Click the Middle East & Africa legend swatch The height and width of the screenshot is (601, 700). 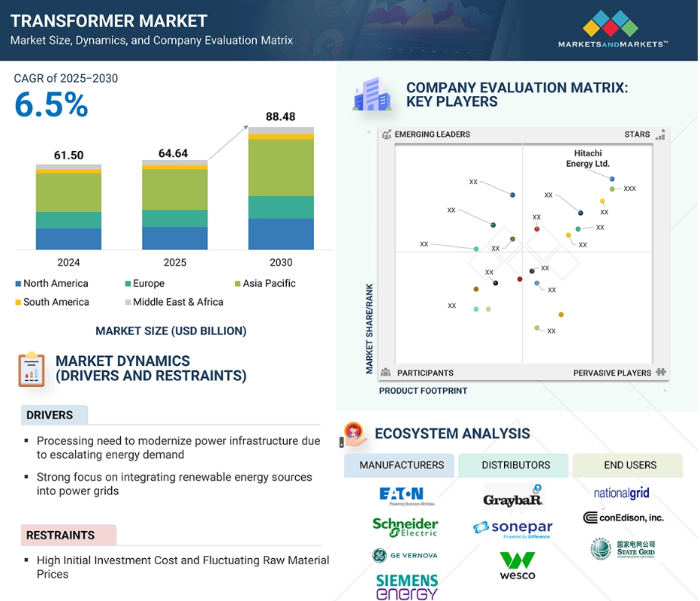128,302
